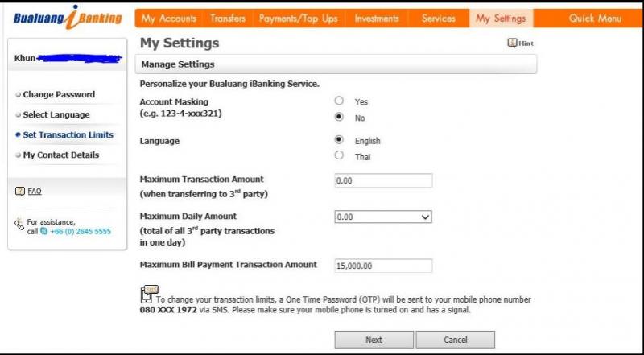Click the Bualuang iBanking logo
This screenshot has width=644, height=355.
click(x=62, y=17)
